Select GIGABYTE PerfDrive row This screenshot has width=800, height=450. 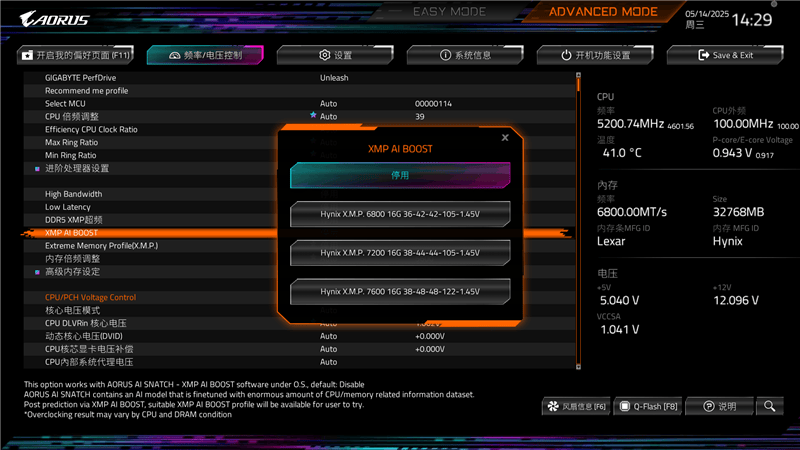coord(299,78)
